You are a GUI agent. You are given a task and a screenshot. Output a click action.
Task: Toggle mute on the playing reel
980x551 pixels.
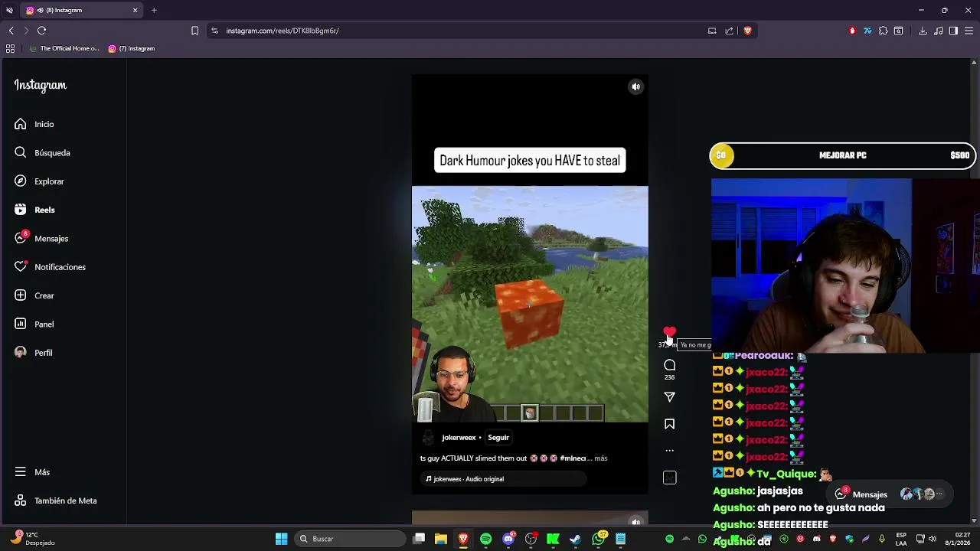point(635,87)
